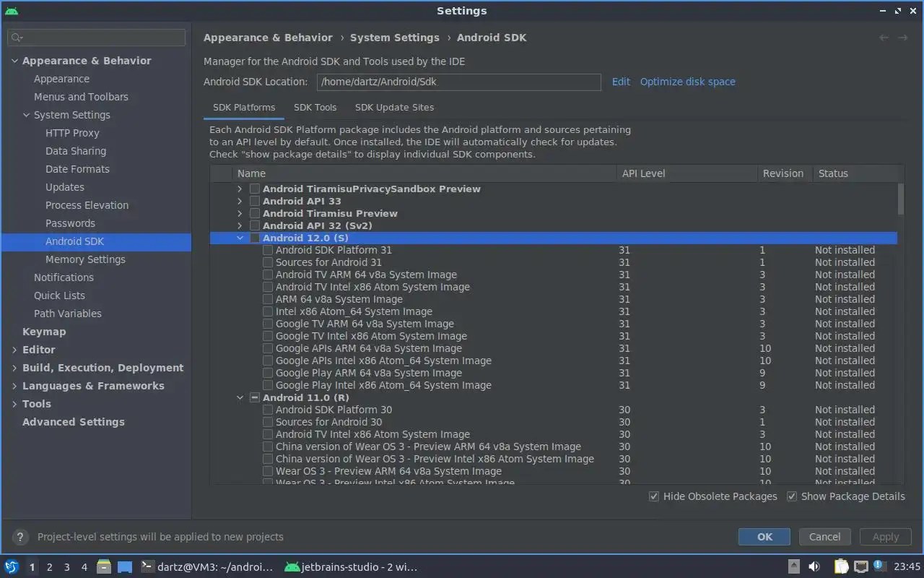Open Keymap settings

44,332
